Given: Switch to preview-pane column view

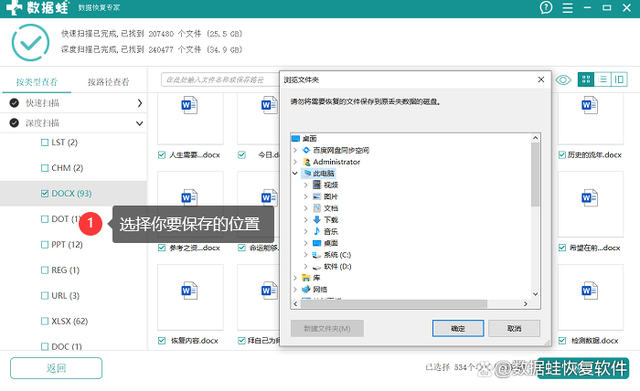Looking at the screenshot, I should click(x=619, y=79).
